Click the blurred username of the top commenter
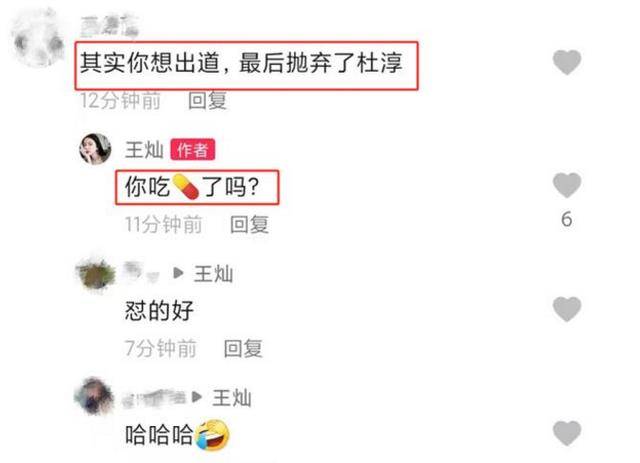The height and width of the screenshot is (463, 640). 109,27
